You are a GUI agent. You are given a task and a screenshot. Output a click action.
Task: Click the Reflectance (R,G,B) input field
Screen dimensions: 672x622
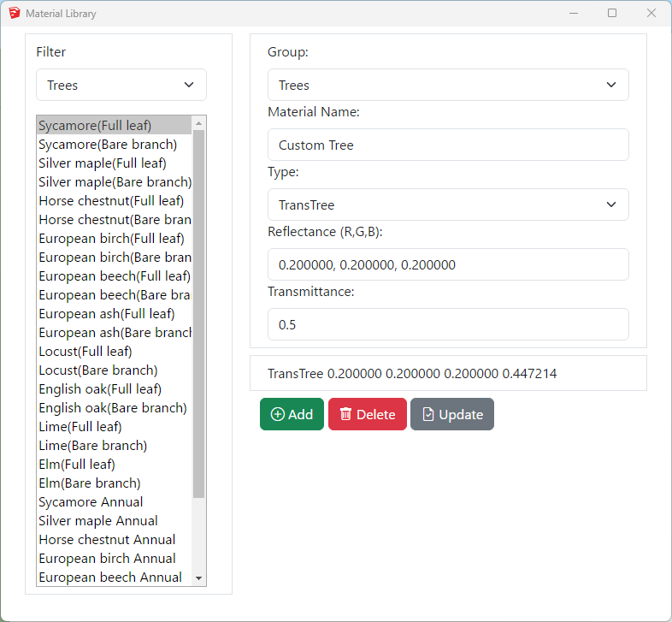pyautogui.click(x=448, y=264)
